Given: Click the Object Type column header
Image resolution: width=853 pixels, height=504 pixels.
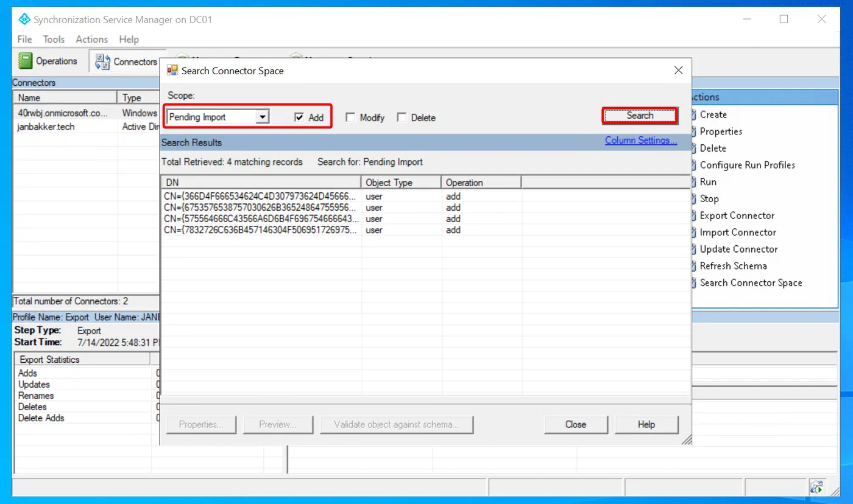Looking at the screenshot, I should (x=402, y=183).
